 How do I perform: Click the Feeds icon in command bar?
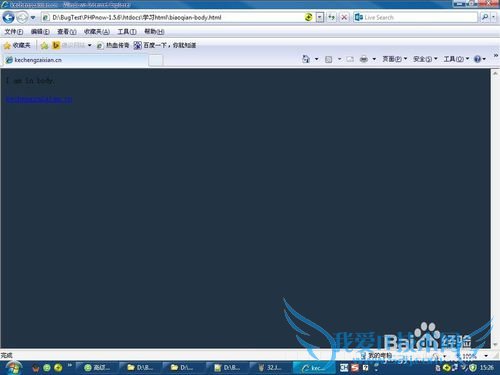click(x=329, y=59)
